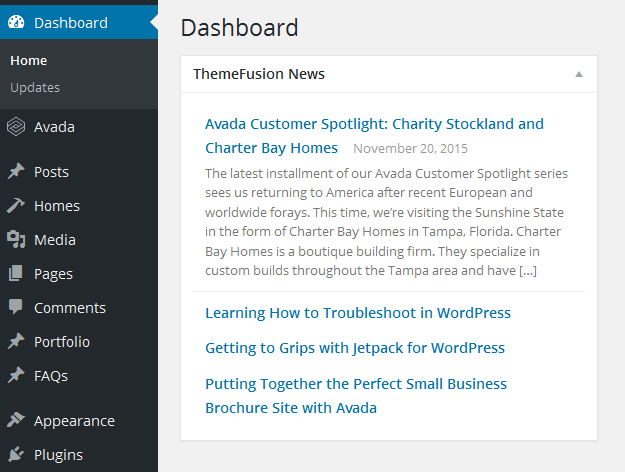
Task: Click the Homes hammer icon
Action: pos(16,206)
